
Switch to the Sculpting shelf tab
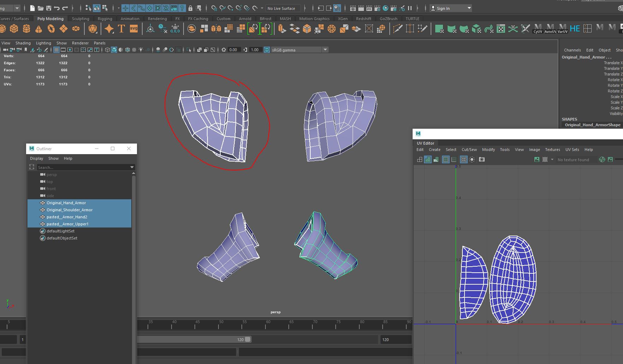80,19
